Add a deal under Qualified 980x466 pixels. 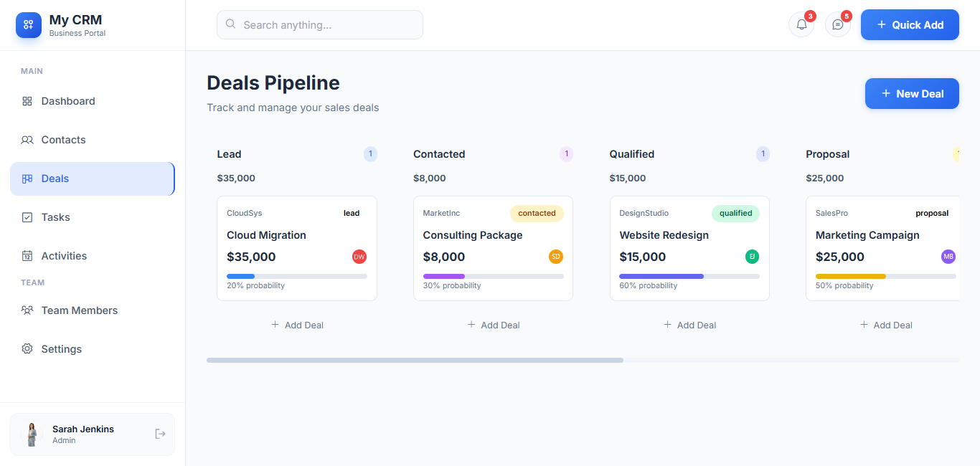689,325
